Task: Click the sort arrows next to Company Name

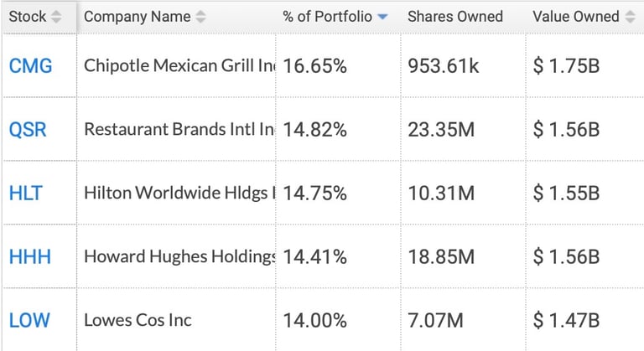Action: [200, 17]
